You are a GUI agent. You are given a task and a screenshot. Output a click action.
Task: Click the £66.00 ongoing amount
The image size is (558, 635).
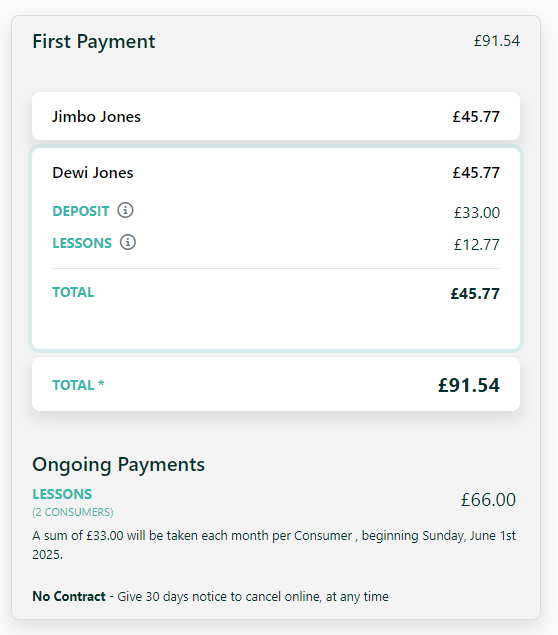(x=488, y=500)
